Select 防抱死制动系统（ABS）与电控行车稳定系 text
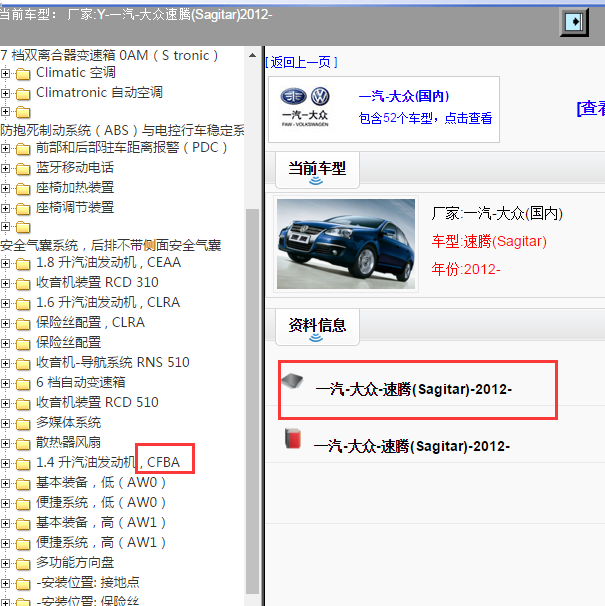The image size is (605, 606). point(122,130)
